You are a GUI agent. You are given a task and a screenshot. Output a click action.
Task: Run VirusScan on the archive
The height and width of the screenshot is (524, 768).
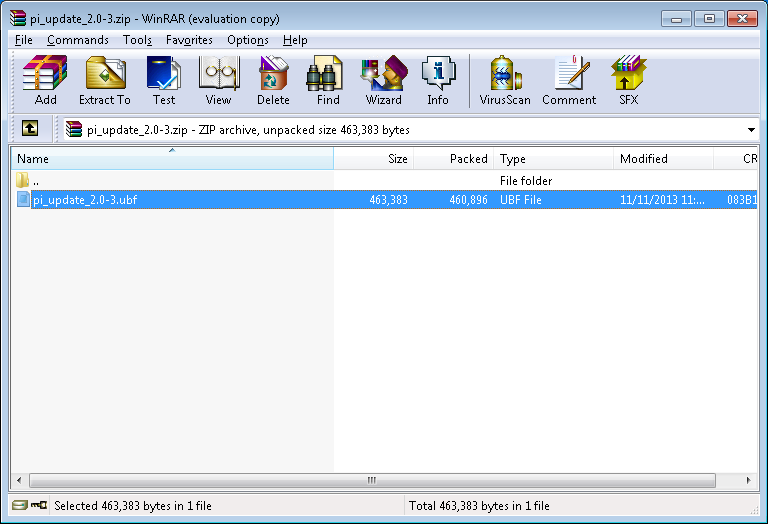pyautogui.click(x=505, y=80)
